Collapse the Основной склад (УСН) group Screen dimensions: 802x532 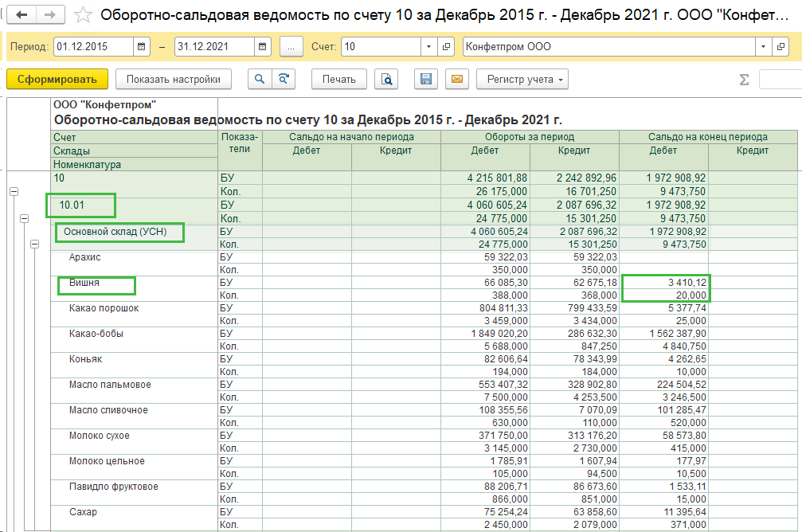point(34,244)
